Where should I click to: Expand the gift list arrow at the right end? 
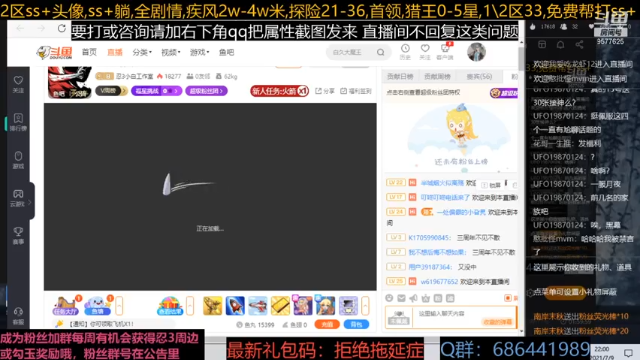(365, 305)
